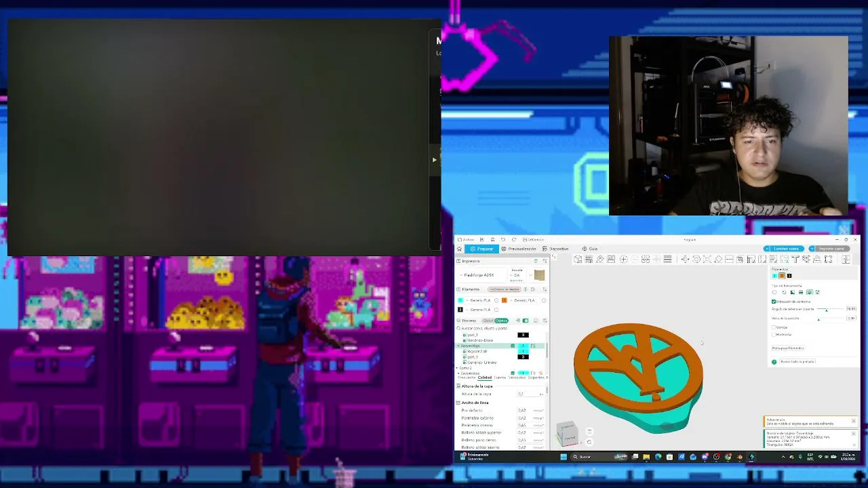Uncheck Detección de contorno
The width and height of the screenshot is (868, 488).
point(774,302)
